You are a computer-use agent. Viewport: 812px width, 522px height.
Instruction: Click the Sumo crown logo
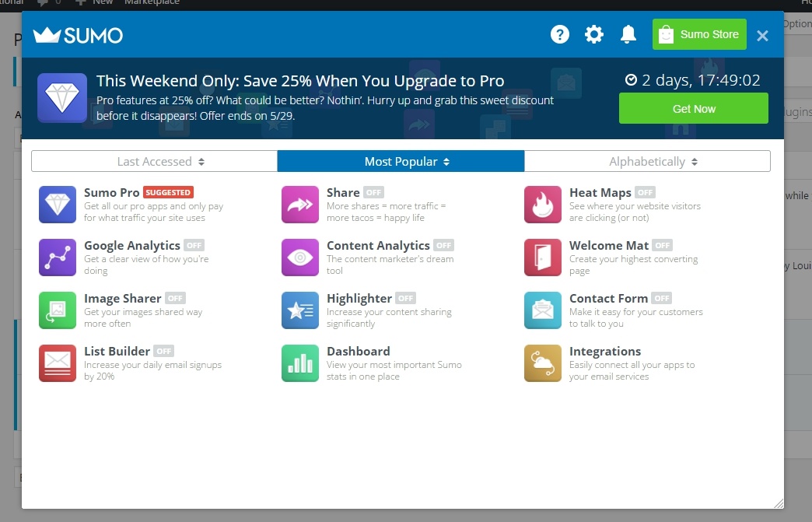(78, 35)
